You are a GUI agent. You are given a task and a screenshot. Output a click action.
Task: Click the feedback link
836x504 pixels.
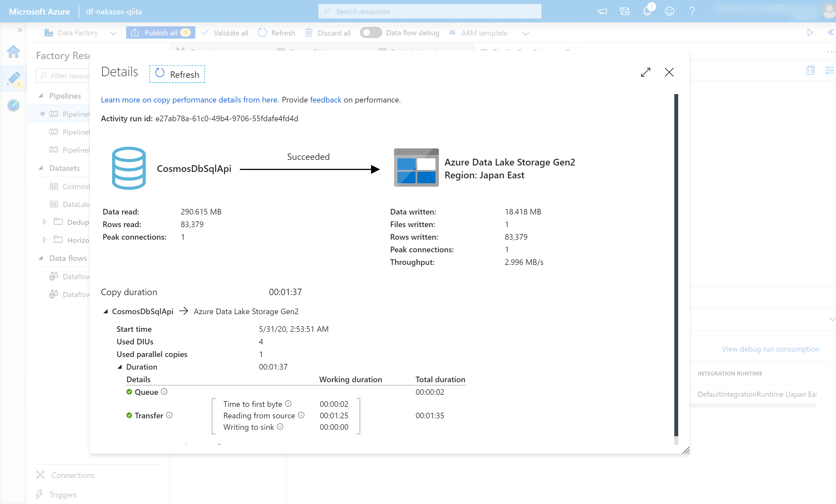pyautogui.click(x=325, y=100)
